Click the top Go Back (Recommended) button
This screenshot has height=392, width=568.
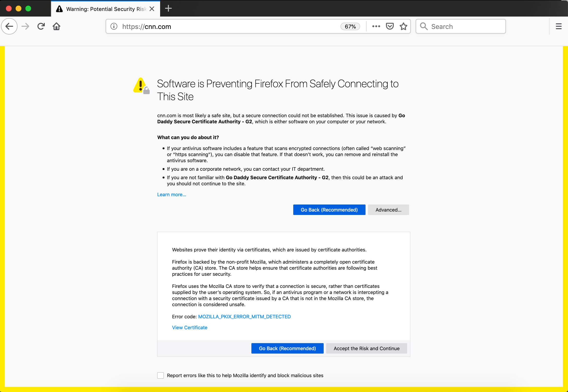pyautogui.click(x=329, y=210)
